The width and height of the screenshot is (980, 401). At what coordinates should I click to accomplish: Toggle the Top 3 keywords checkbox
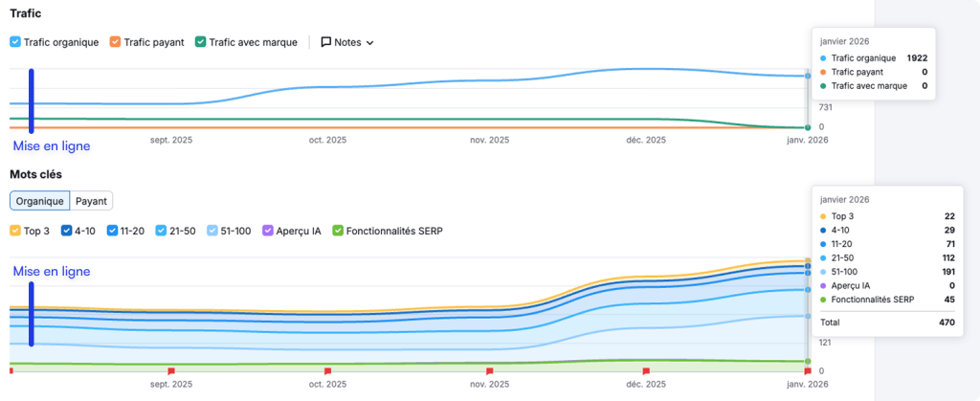(15, 231)
